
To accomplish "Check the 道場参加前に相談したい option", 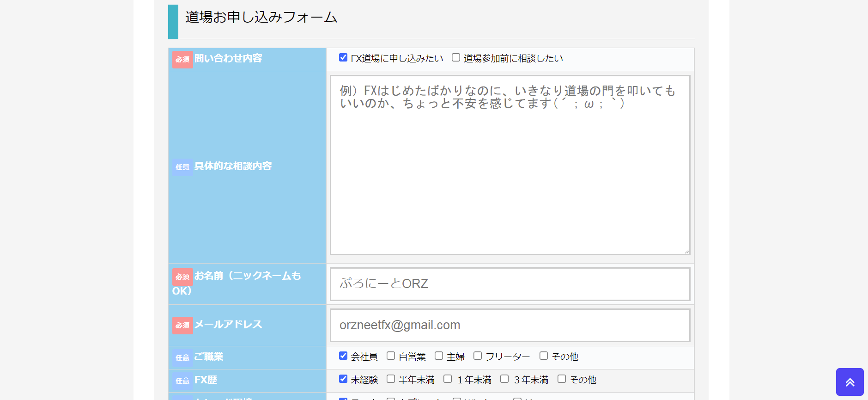I will click(456, 57).
